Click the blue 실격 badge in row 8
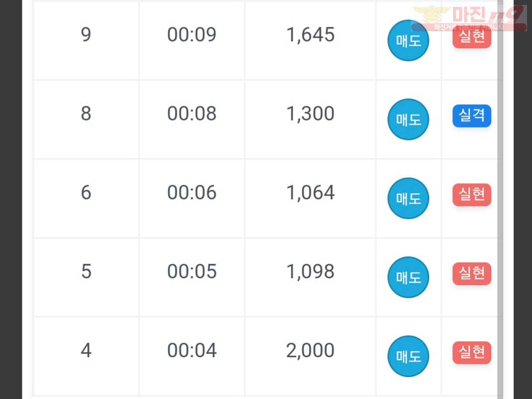The height and width of the screenshot is (399, 532). pyautogui.click(x=471, y=116)
